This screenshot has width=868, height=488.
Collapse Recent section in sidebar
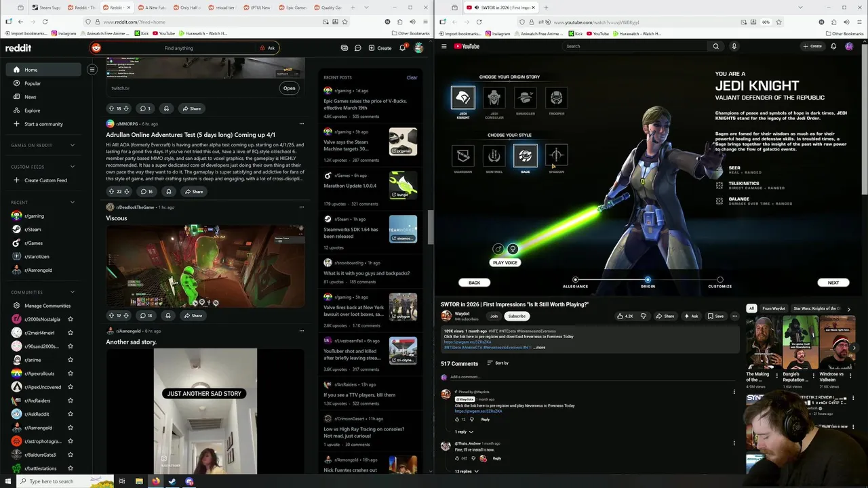coord(73,202)
